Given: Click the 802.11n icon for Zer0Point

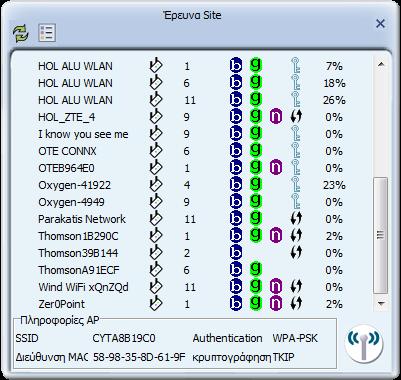Looking at the screenshot, I should [276, 304].
